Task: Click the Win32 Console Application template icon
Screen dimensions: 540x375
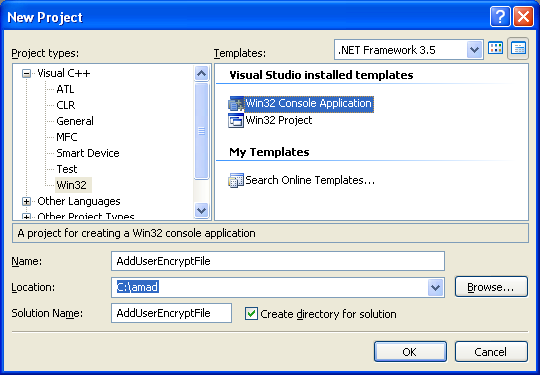Action: pos(236,104)
